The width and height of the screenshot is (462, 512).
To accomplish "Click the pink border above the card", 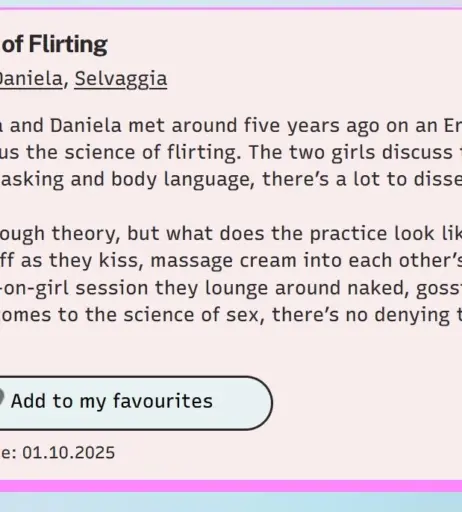I will click(x=231, y=8).
